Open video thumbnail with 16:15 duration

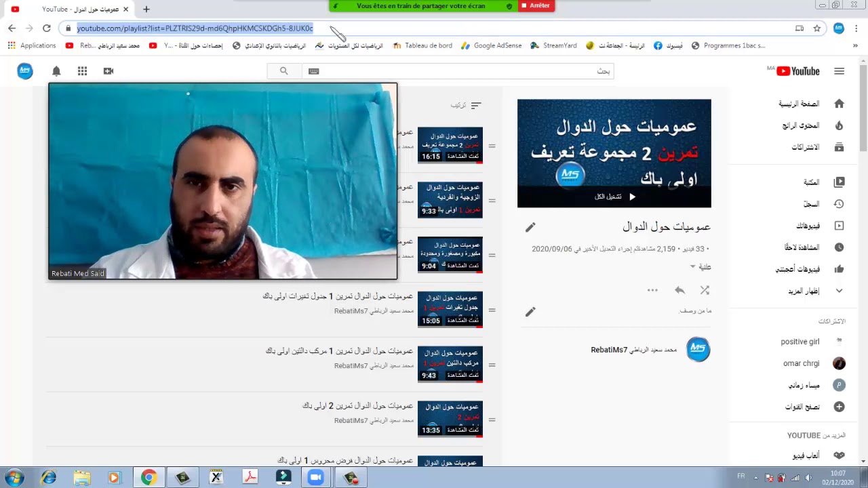(450, 145)
